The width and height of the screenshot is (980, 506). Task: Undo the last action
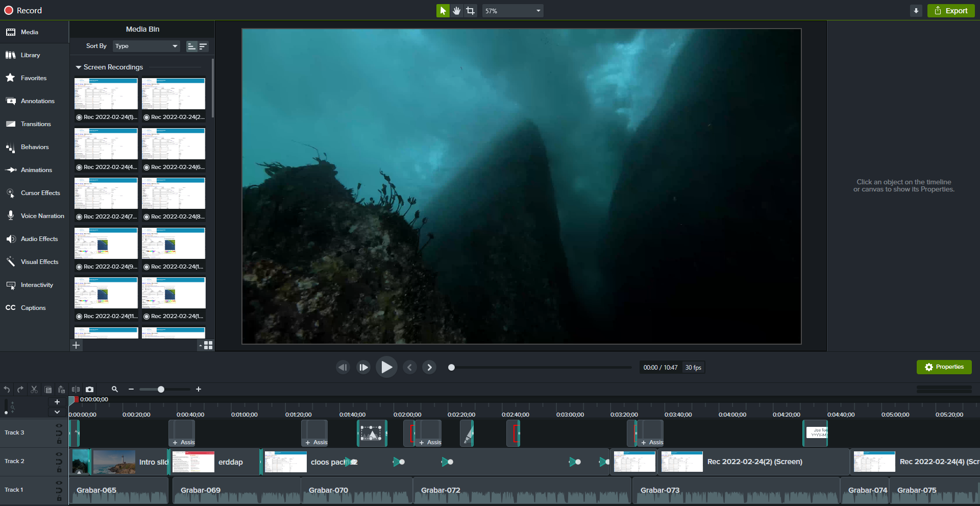[7, 390]
